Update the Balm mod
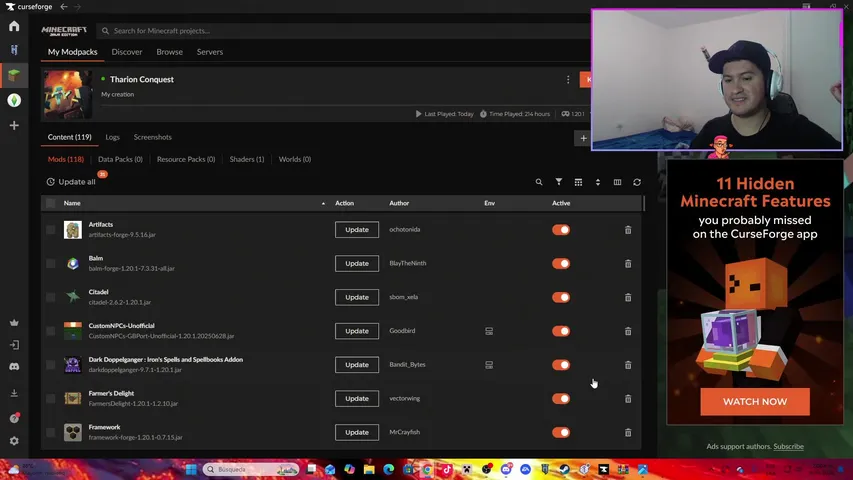Viewport: 853px width, 480px height. tap(357, 263)
